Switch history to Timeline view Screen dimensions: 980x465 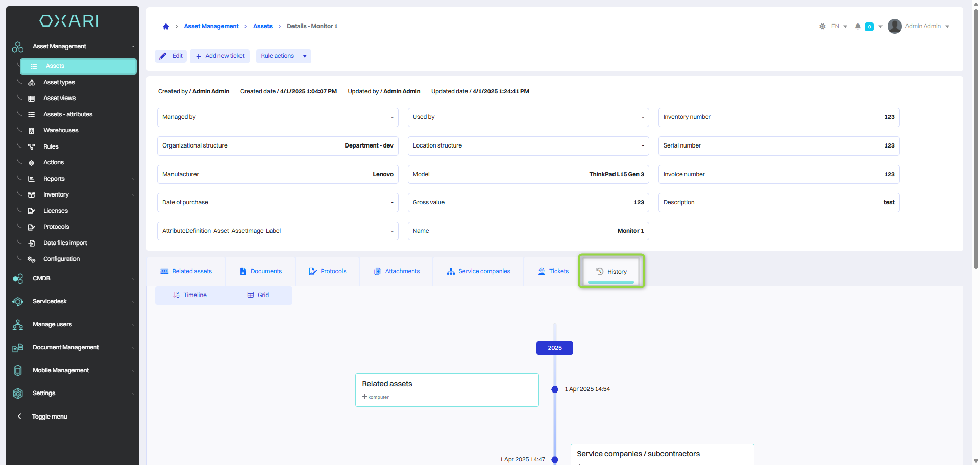190,295
